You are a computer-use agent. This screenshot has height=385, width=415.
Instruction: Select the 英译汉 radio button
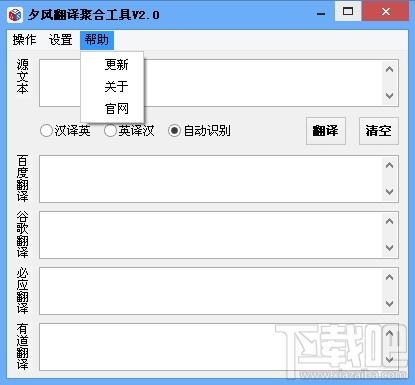pos(129,131)
